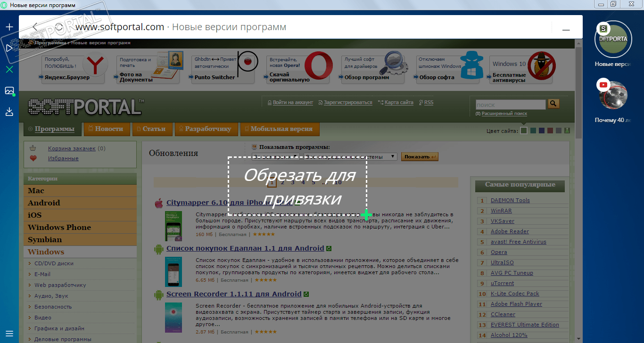Open WinRAR in the popular list

[501, 211]
